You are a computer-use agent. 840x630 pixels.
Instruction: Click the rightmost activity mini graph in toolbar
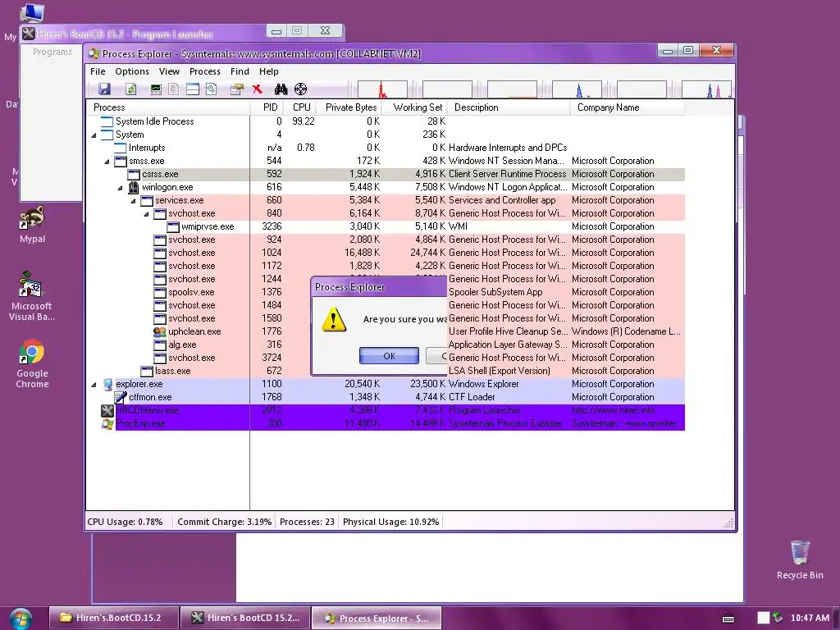(x=706, y=89)
